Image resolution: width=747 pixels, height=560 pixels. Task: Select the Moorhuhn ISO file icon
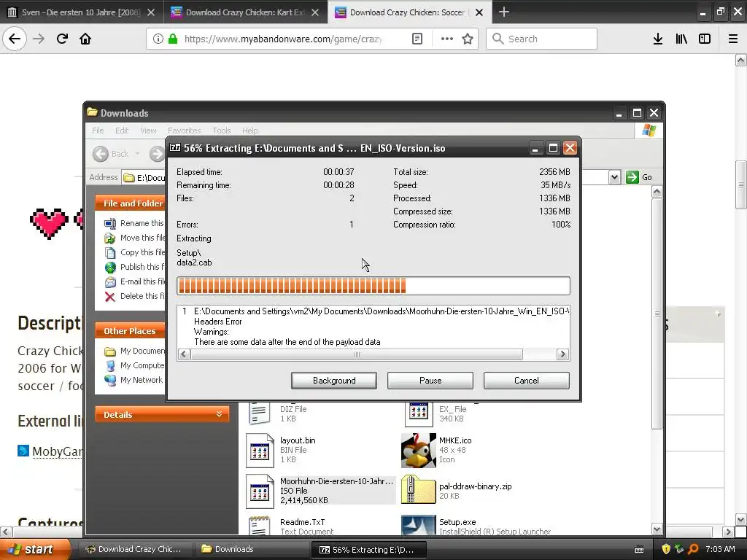pos(260,491)
